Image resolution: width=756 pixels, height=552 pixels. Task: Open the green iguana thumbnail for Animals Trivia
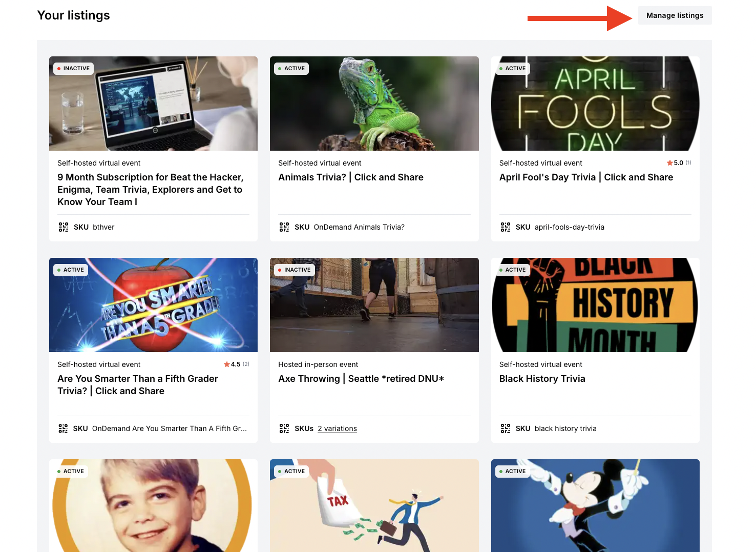pos(374,104)
